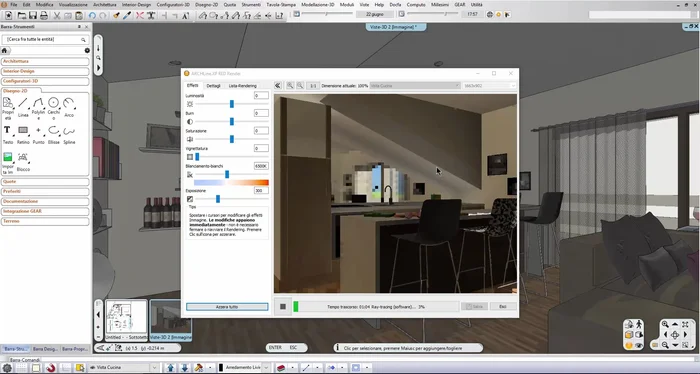
Task: Click the Luminosità slider handle
Action: [232, 104]
